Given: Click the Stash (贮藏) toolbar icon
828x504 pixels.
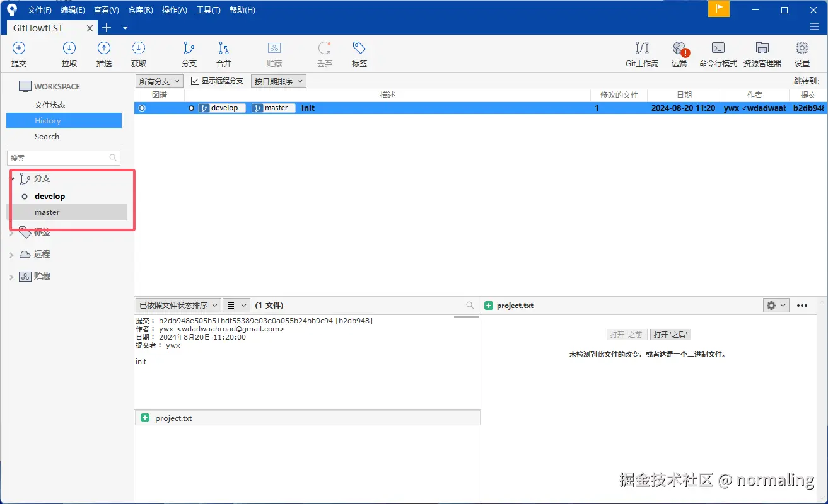Looking at the screenshot, I should point(274,49).
